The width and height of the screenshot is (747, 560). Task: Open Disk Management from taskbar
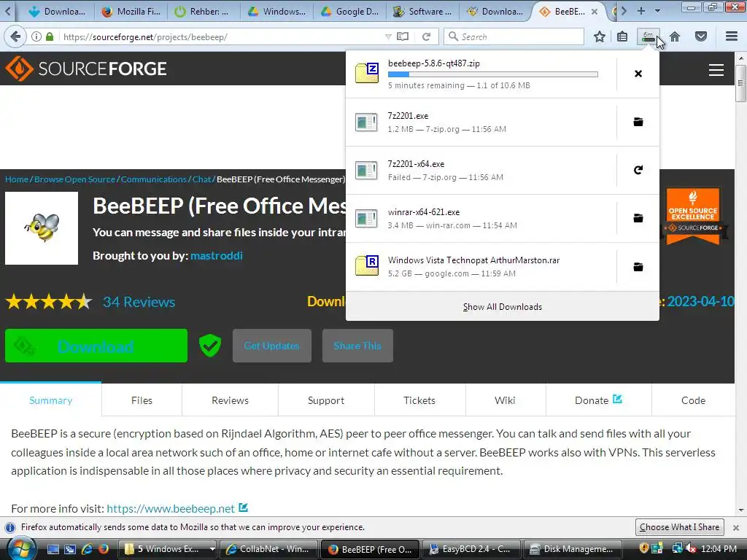[x=572, y=549]
